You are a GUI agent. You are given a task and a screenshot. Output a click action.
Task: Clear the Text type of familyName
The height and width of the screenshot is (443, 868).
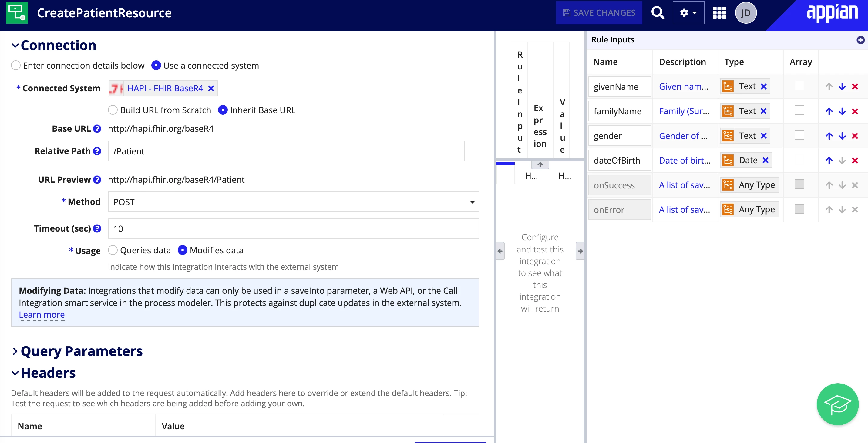pos(764,111)
